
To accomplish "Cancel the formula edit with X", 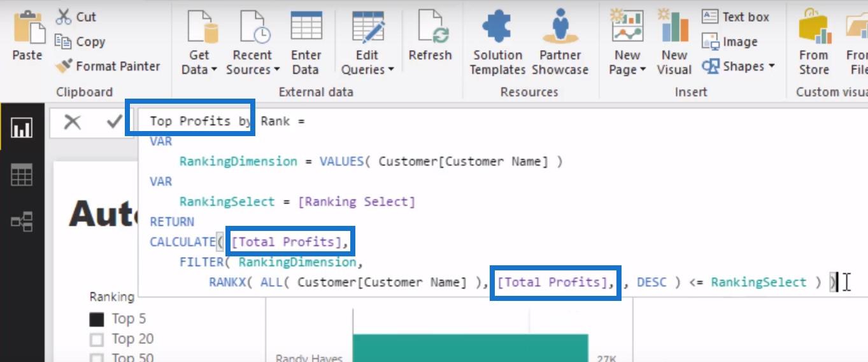I will [73, 122].
